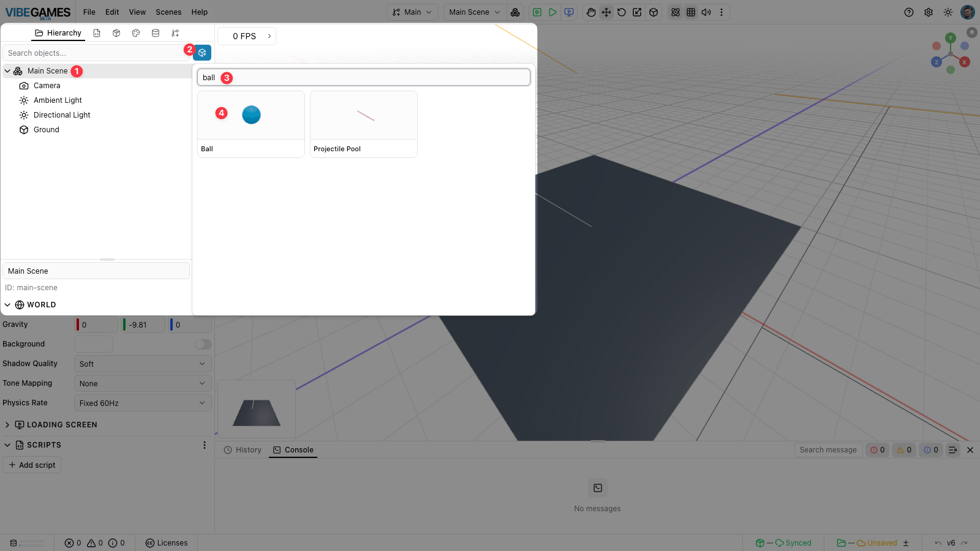The width and height of the screenshot is (980, 551).
Task: Open the Licenses link
Action: point(167,543)
